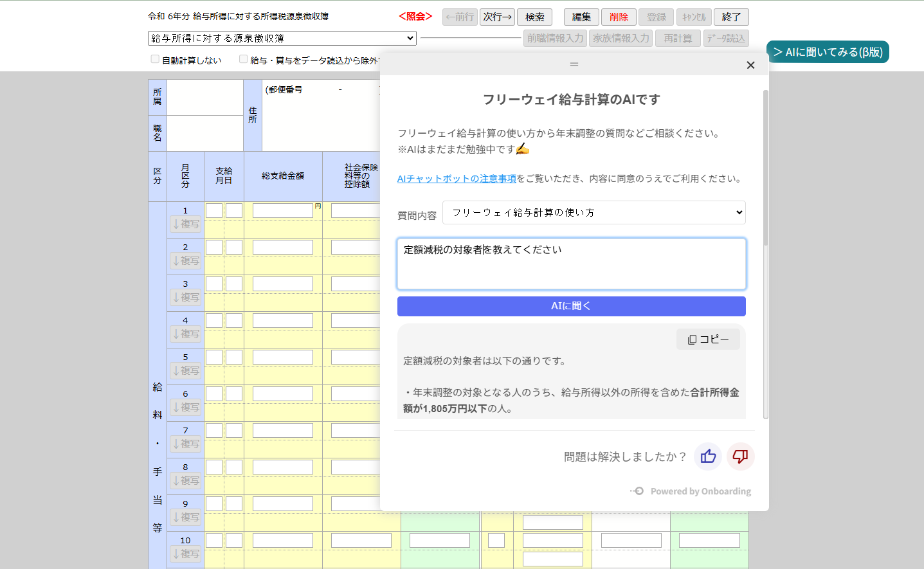The width and height of the screenshot is (924, 569).
Task: Click the 検索 search button
Action: click(x=535, y=17)
